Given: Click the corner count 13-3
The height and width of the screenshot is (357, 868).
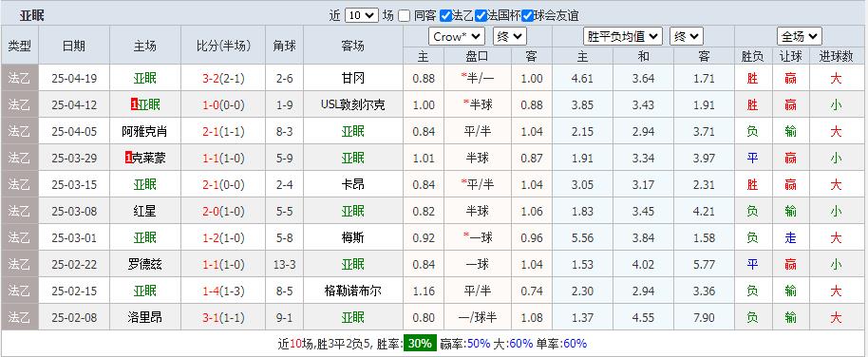Looking at the screenshot, I should pyautogui.click(x=285, y=265).
